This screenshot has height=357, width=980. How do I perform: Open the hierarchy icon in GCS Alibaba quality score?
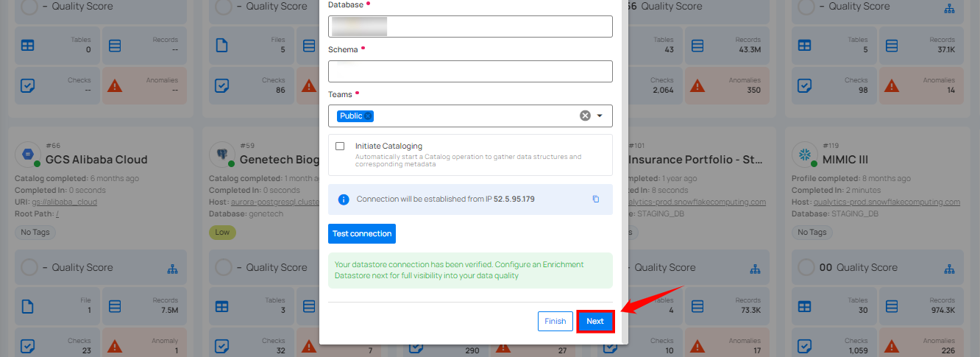point(173,268)
